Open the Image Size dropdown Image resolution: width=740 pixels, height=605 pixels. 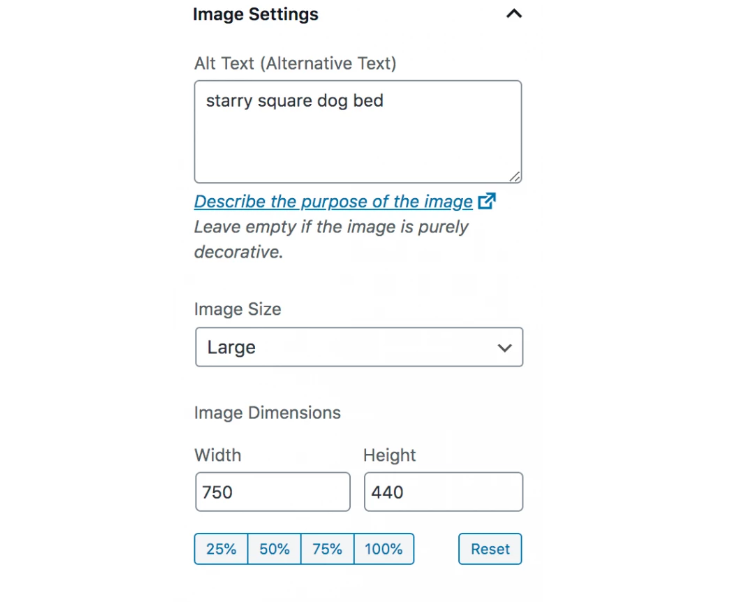(359, 347)
